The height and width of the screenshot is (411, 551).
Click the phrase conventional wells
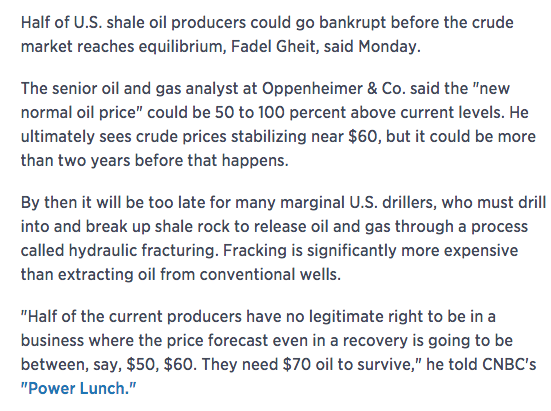pyautogui.click(x=270, y=274)
